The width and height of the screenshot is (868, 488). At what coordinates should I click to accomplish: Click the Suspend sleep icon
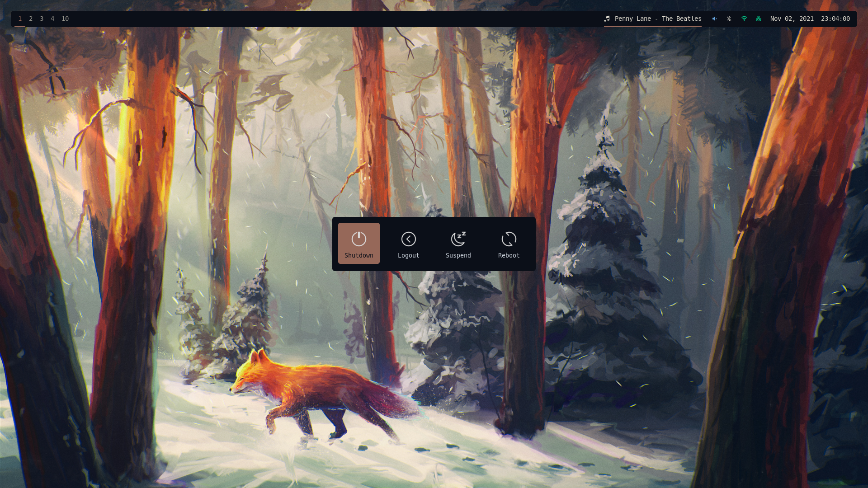pos(458,238)
